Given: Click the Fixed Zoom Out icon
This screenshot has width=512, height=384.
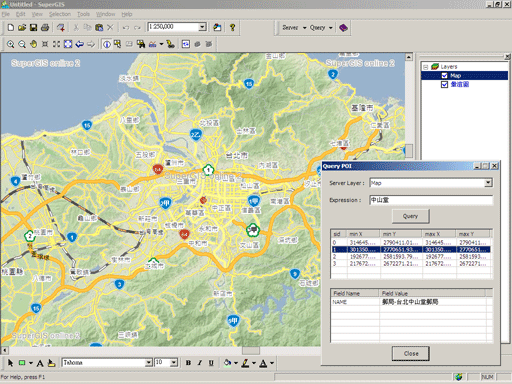Looking at the screenshot, I should [56, 44].
